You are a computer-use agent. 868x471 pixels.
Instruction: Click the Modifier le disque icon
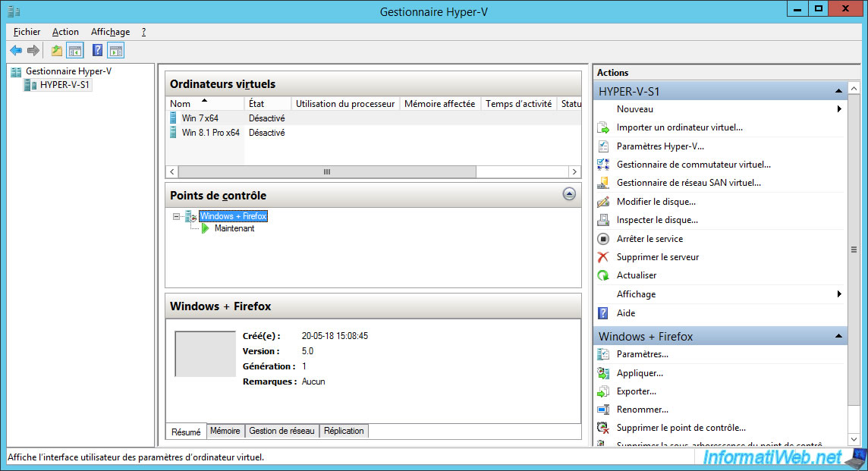click(x=603, y=202)
